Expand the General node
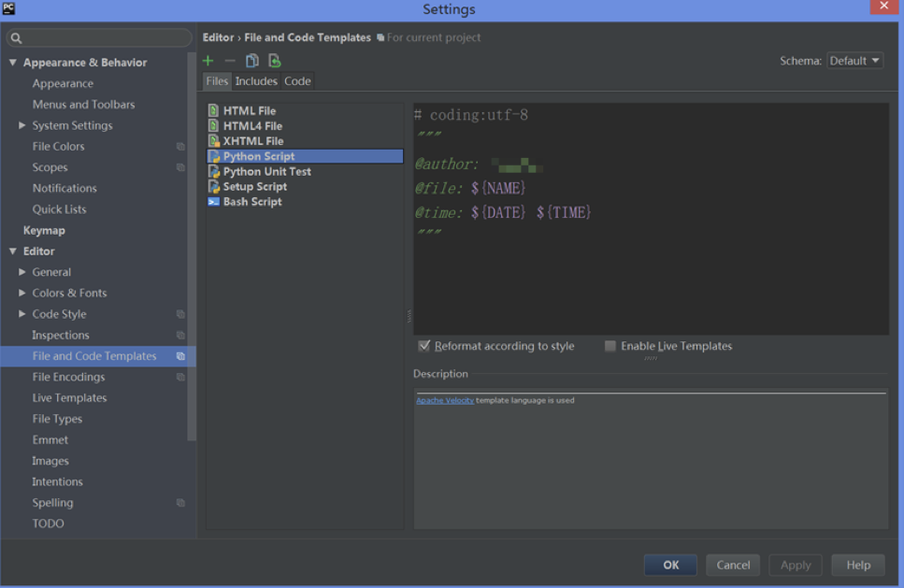The height and width of the screenshot is (588, 904). (x=22, y=272)
